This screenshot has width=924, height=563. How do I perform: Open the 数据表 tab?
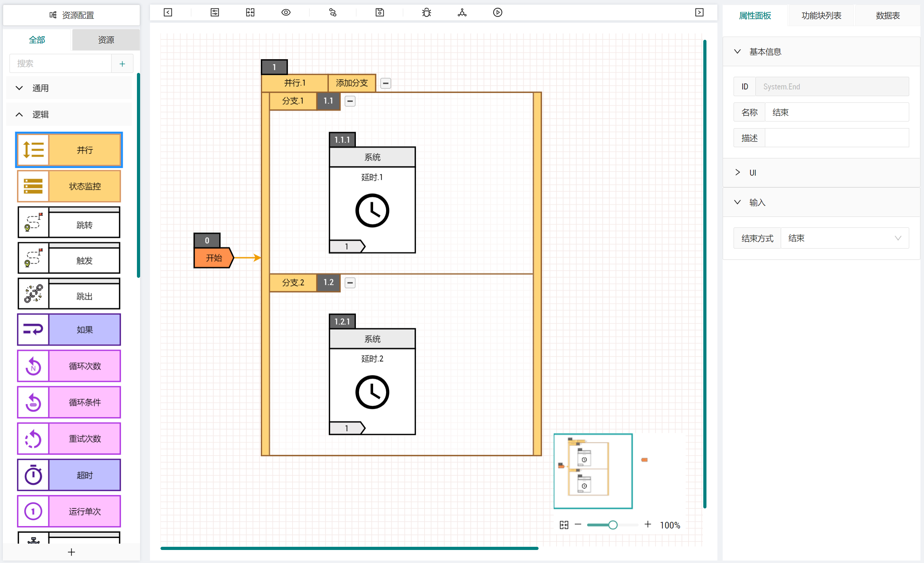[888, 15]
